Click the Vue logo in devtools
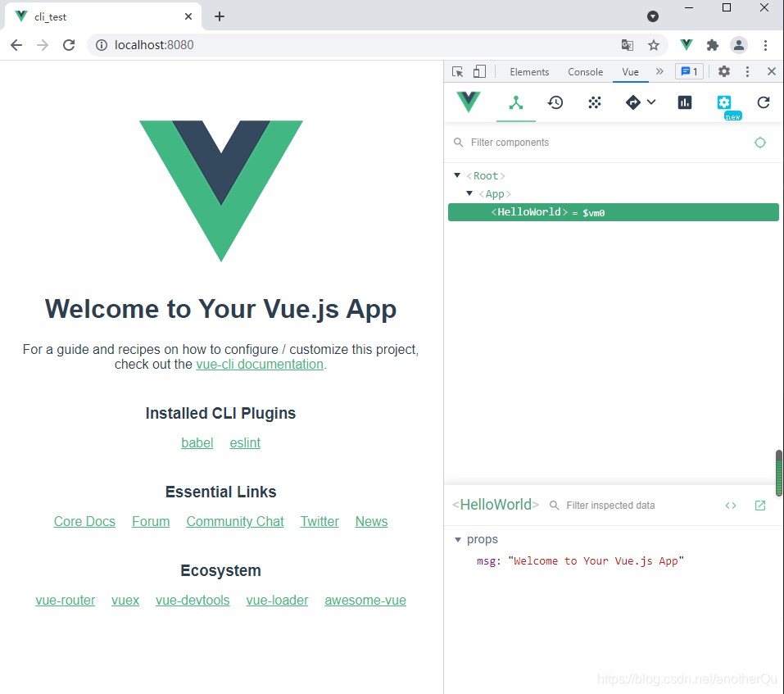 pos(469,102)
